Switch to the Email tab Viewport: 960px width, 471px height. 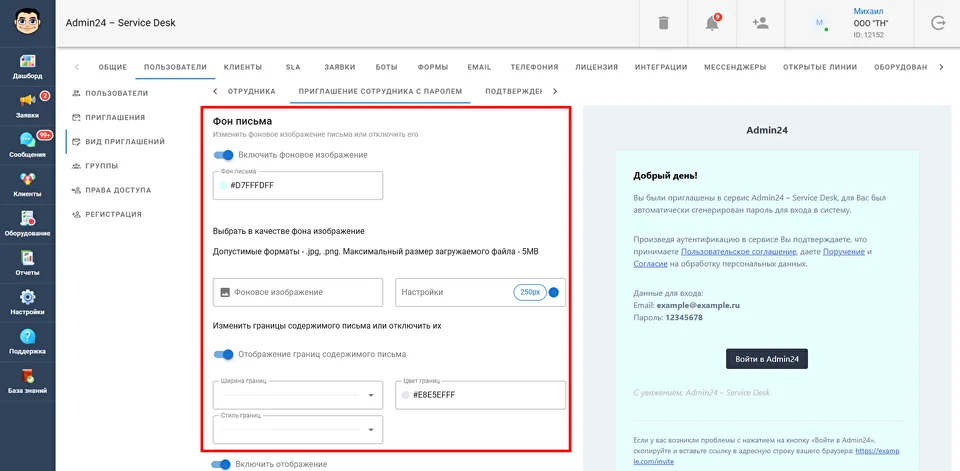click(479, 67)
